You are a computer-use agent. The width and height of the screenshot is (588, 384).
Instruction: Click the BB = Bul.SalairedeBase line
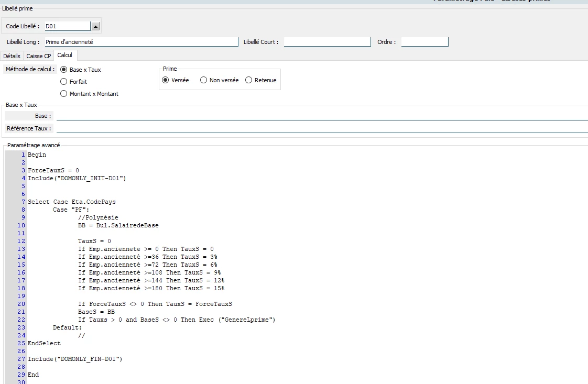point(118,226)
